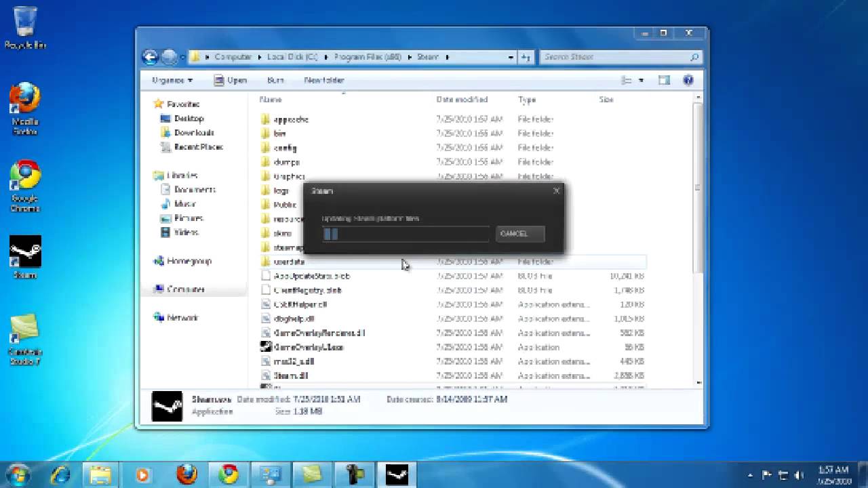Open Downloads in the navigation pane
This screenshot has height=488, width=868.
pos(193,133)
